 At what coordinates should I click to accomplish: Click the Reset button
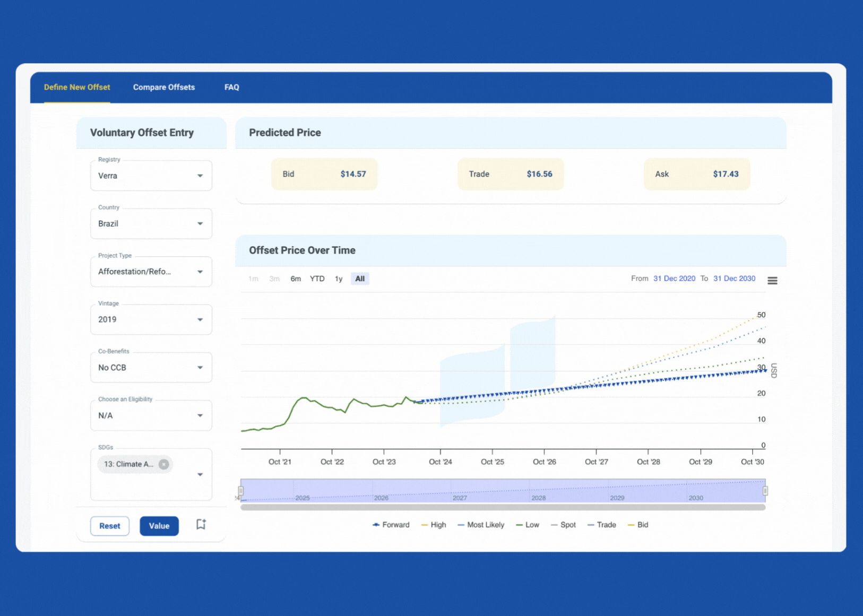point(110,526)
